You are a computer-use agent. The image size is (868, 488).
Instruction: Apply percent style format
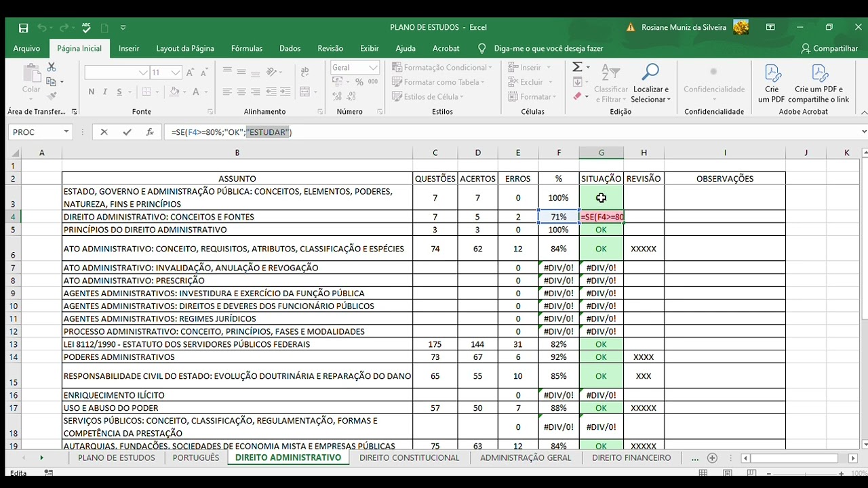coord(359,82)
